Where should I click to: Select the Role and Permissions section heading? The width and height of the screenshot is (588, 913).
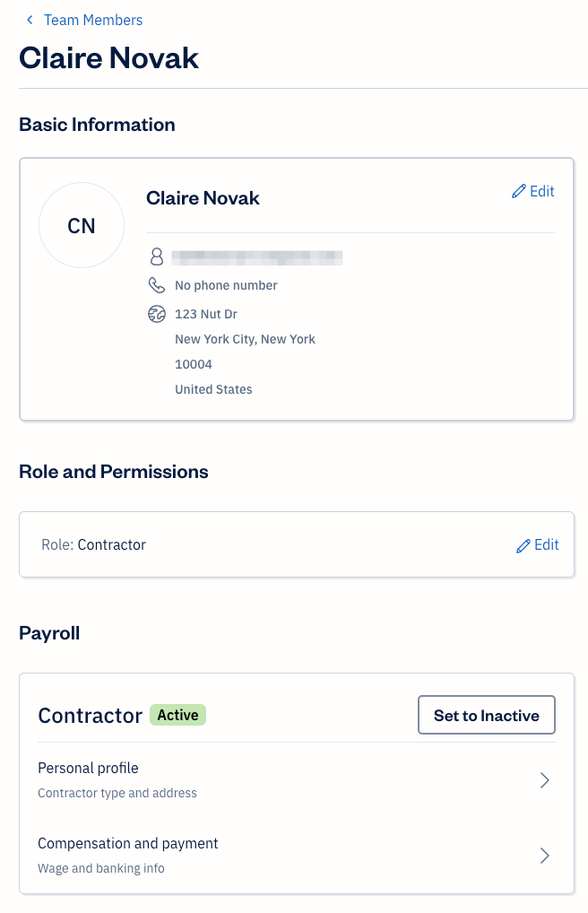tap(113, 471)
